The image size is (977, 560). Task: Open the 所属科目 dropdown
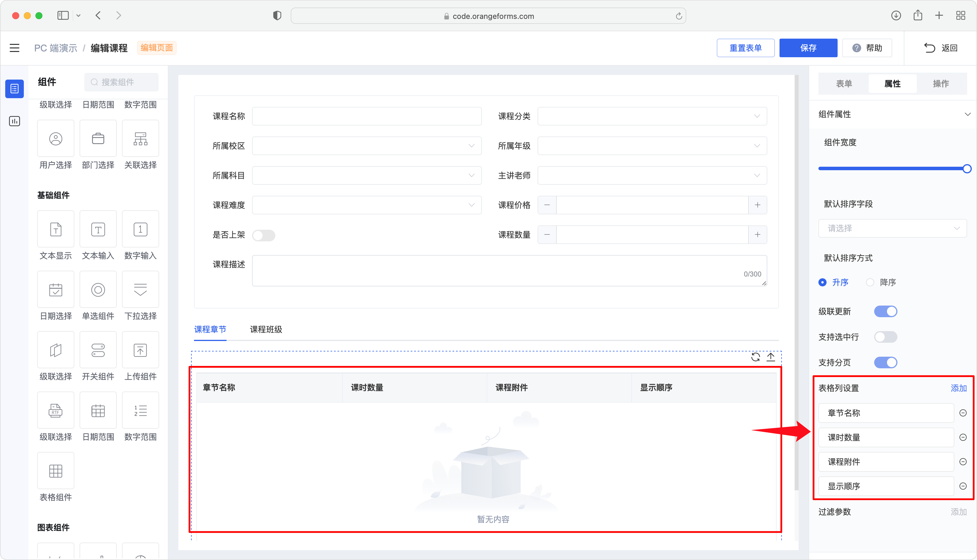click(x=367, y=175)
